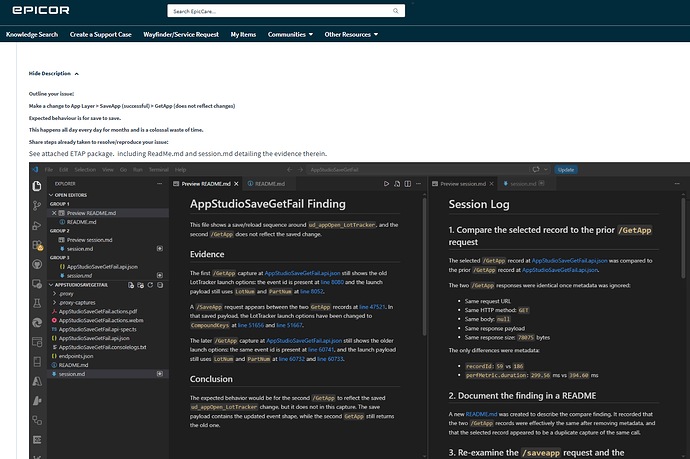Close the Preview README.md tab
The width and height of the screenshot is (690, 459).
[236, 184]
